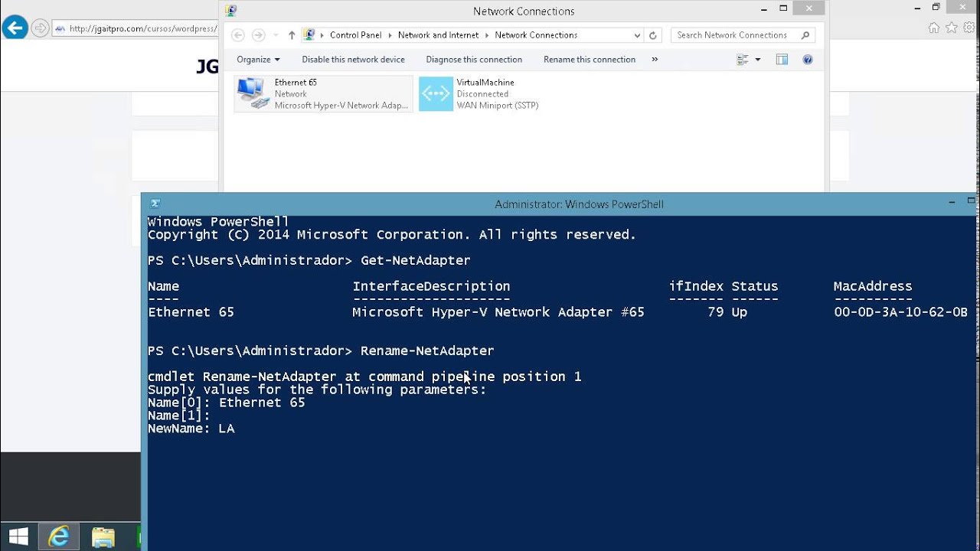Click the search magnifier icon
This screenshot has height=551, width=980.
(805, 35)
